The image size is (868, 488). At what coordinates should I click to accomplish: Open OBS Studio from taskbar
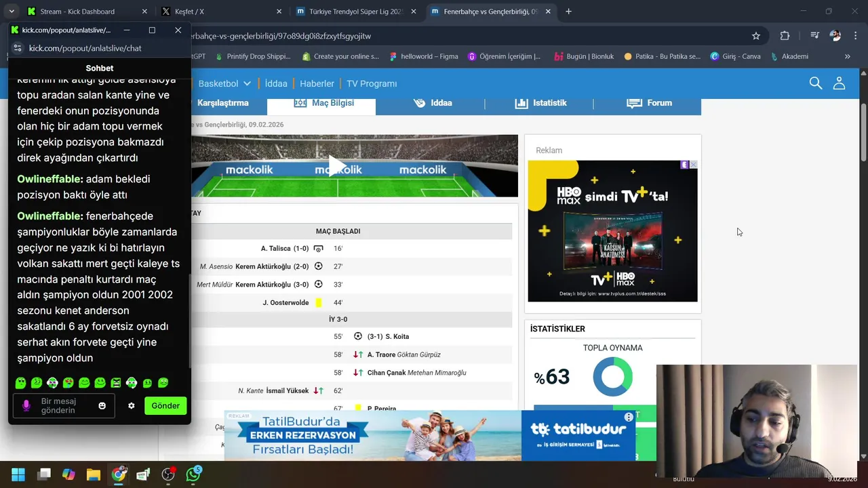168,474
